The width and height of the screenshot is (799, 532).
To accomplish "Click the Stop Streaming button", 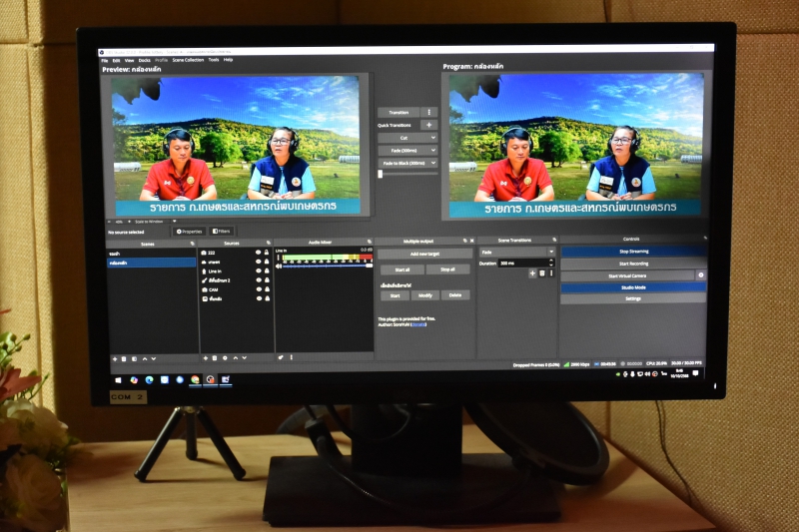I will pos(632,252).
